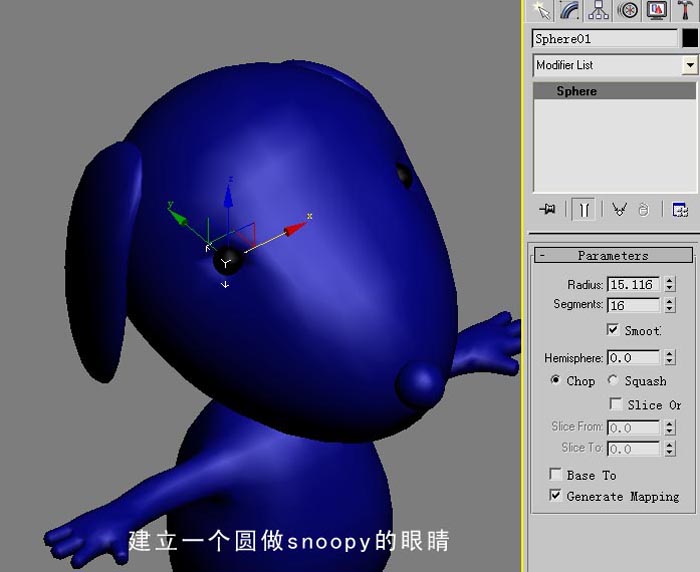Adjust the Hemisphere spinner

[x=669, y=358]
